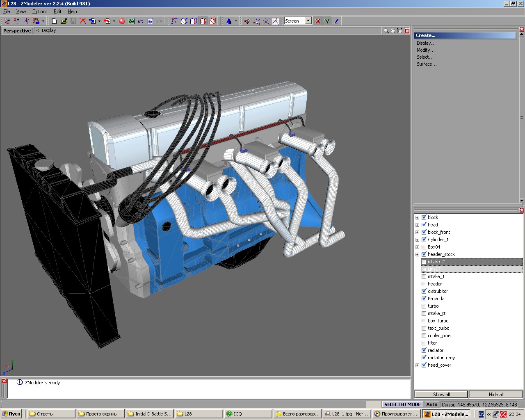Screen dimensions: 525x420
Task: Click the New file icon
Action: 54,21
